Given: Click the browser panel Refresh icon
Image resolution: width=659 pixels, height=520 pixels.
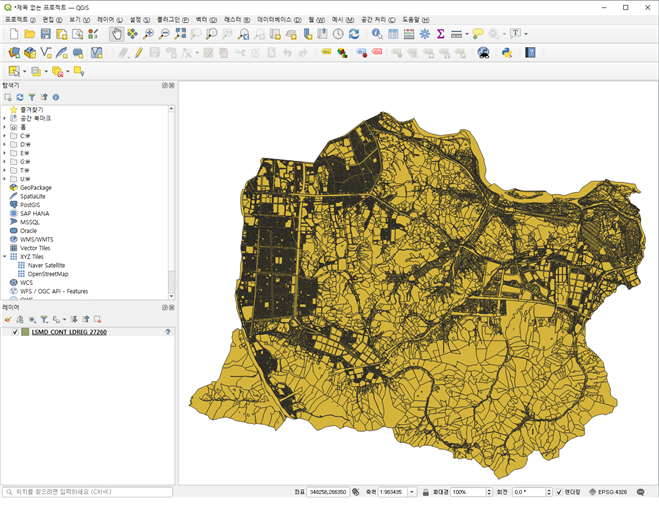Looking at the screenshot, I should [19, 97].
